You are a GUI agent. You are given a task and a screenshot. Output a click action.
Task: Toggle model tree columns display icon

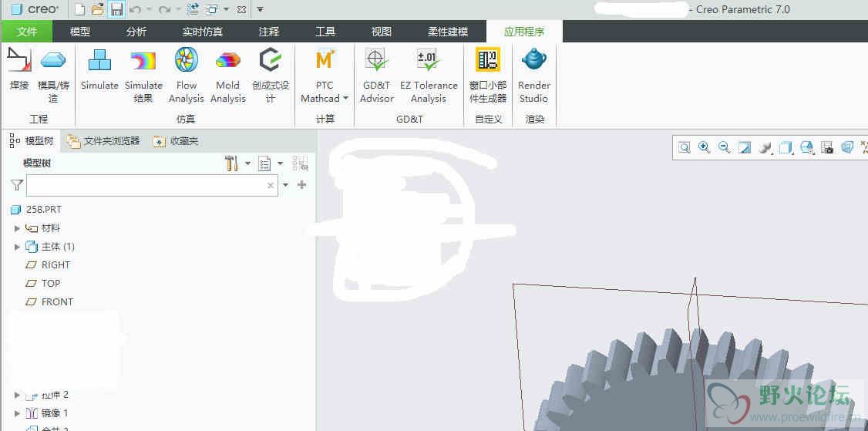(x=300, y=163)
